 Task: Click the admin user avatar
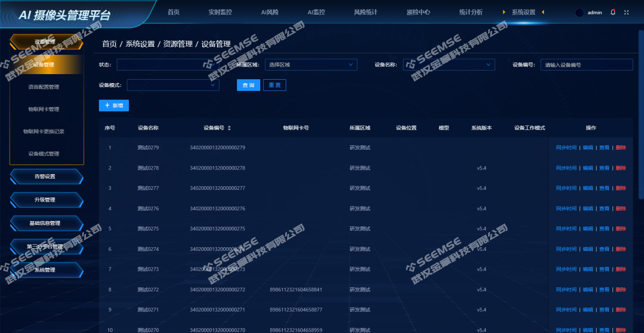(x=580, y=13)
